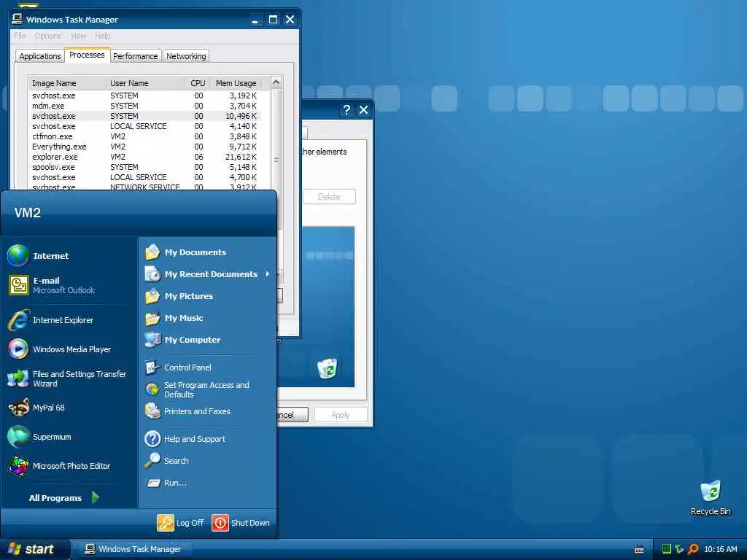Screen dimensions: 747x560
Task: Select mdm.exe process row
Action: point(144,106)
